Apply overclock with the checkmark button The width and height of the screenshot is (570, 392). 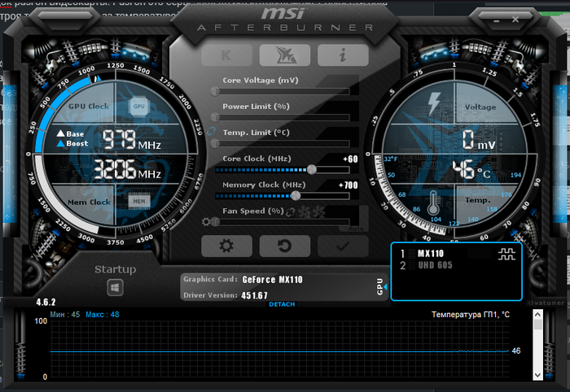click(343, 246)
